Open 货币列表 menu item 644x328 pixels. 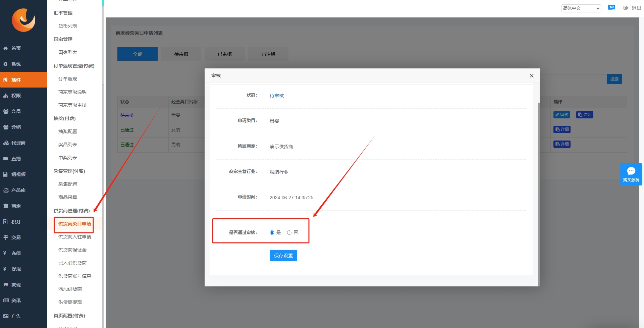pyautogui.click(x=68, y=26)
